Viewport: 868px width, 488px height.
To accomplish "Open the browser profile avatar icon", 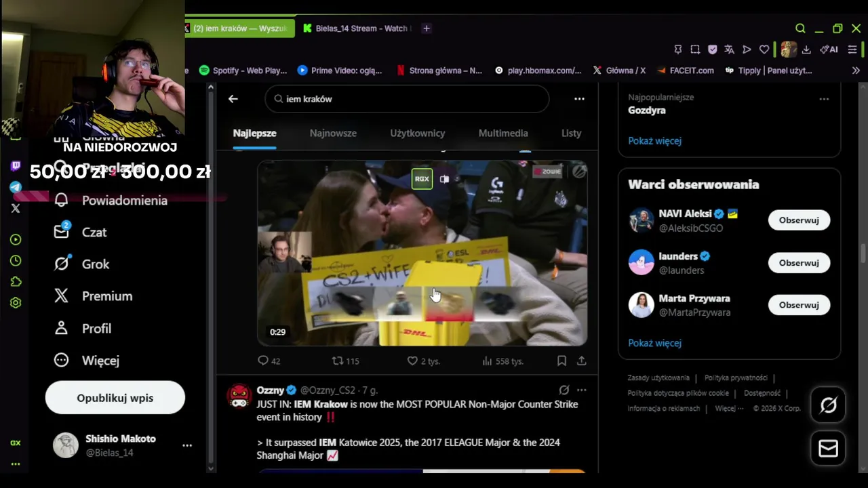I will [789, 49].
